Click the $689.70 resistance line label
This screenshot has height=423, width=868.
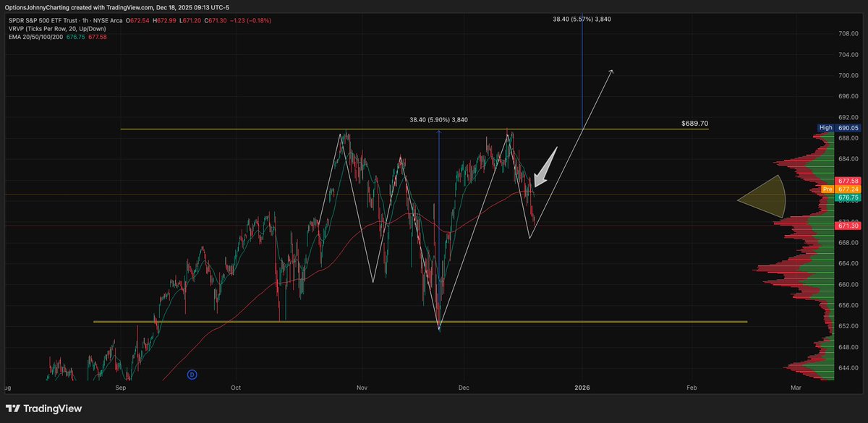tap(694, 124)
